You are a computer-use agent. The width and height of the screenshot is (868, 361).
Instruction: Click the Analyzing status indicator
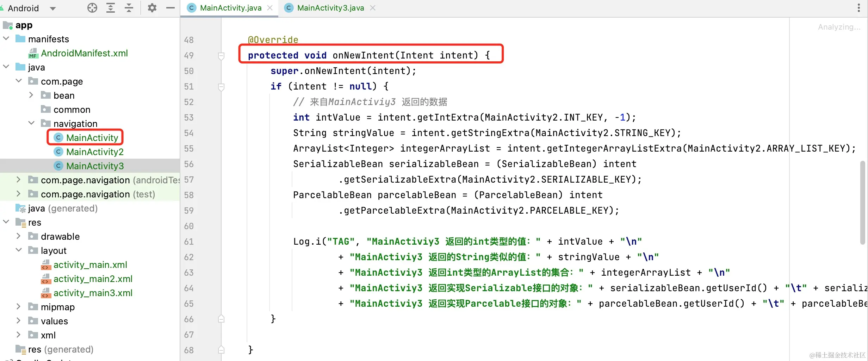pos(839,27)
